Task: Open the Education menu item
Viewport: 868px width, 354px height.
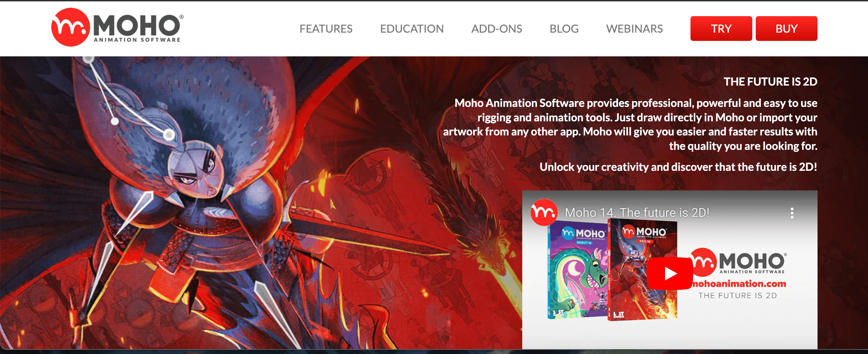Action: (x=412, y=29)
